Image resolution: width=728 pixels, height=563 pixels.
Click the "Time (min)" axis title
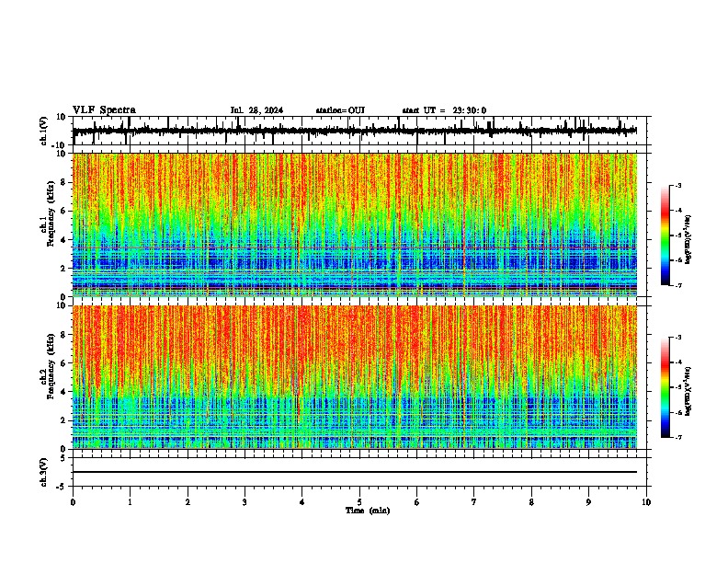coord(368,511)
